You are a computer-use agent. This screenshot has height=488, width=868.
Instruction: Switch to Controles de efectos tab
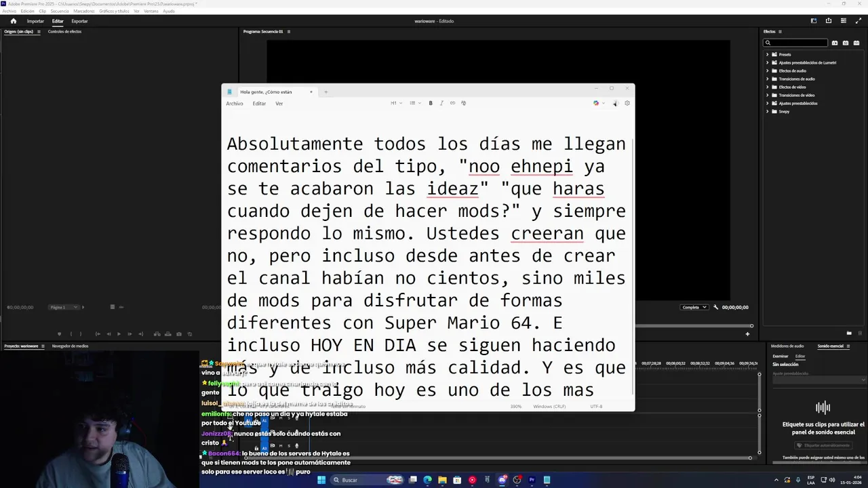tap(64, 32)
